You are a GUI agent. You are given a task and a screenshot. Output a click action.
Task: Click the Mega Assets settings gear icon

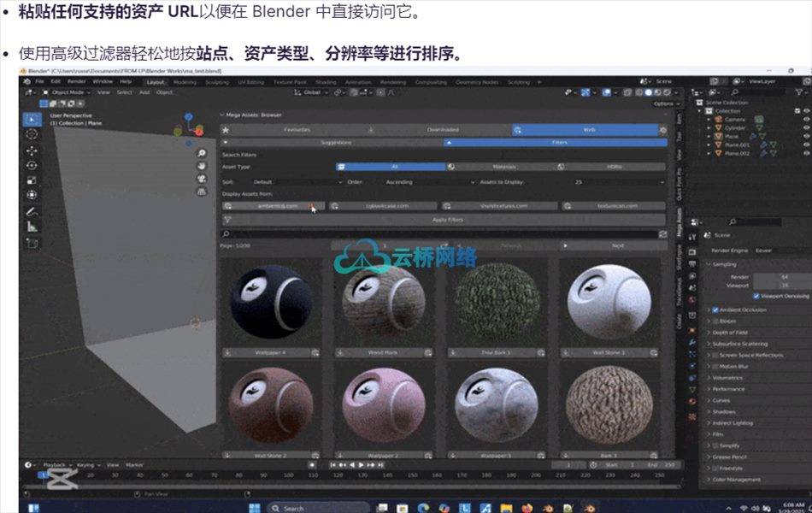pos(663,130)
